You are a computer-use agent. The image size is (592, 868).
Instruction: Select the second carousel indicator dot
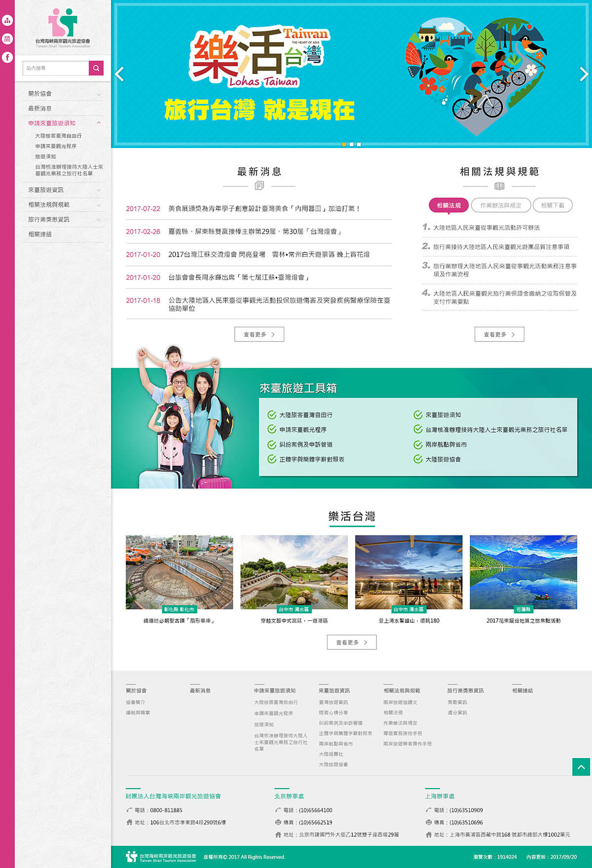coord(351,144)
